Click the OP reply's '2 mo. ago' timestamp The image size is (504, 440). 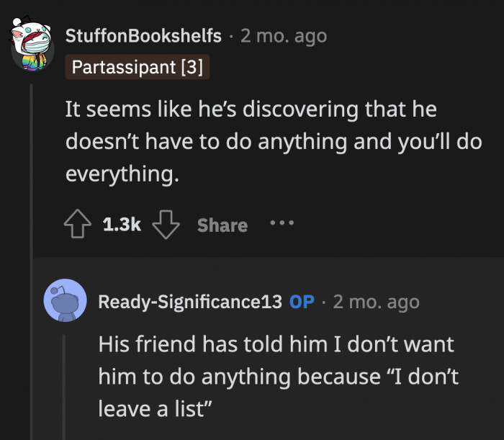point(376,302)
